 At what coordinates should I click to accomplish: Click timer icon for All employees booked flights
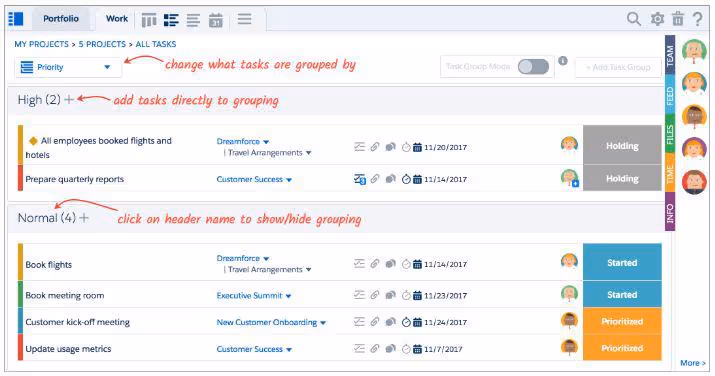[x=406, y=147]
